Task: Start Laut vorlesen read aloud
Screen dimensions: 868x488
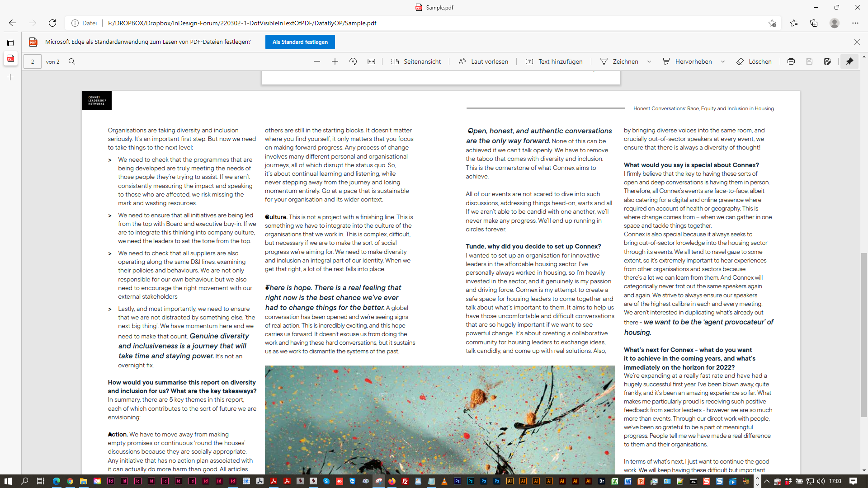Action: [x=483, y=61]
